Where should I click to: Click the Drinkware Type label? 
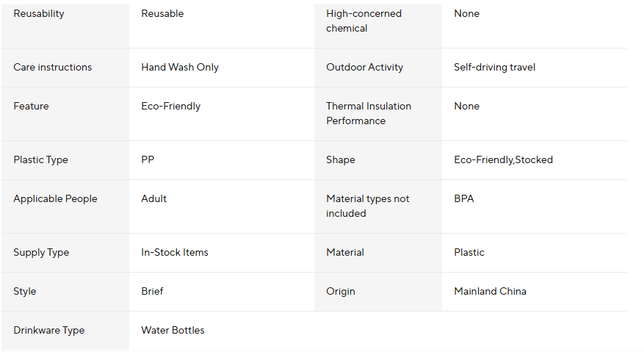click(48, 331)
